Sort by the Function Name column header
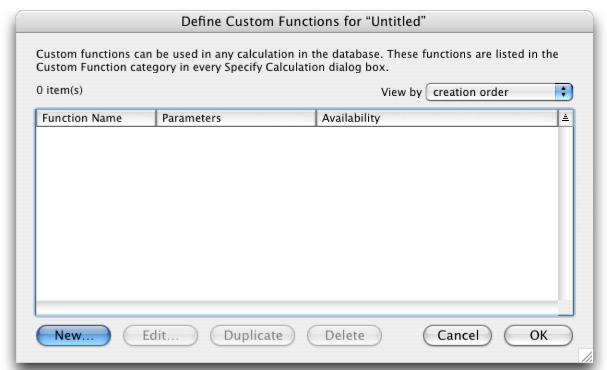Image resolution: width=607 pixels, height=370 pixels. click(96, 118)
